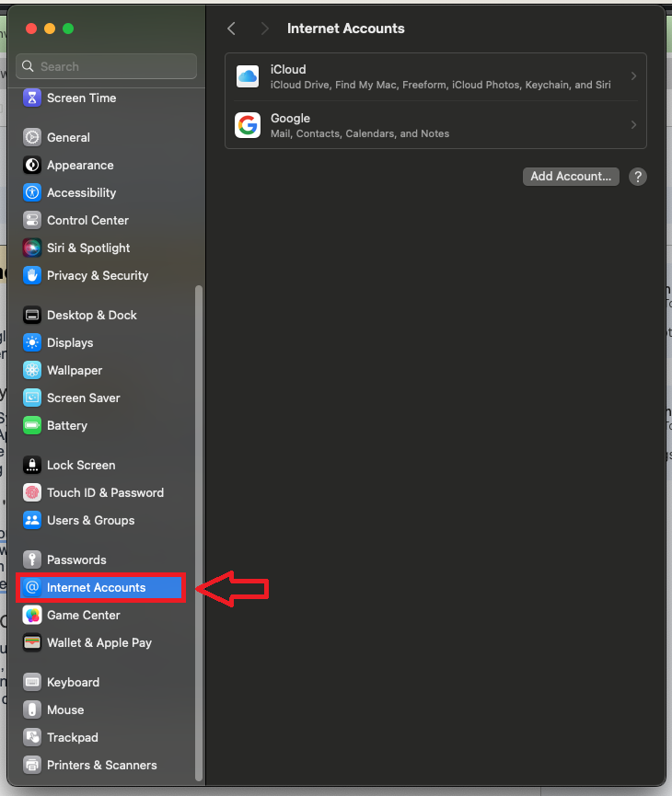
Task: Open Appearance settings icon
Action: point(32,165)
